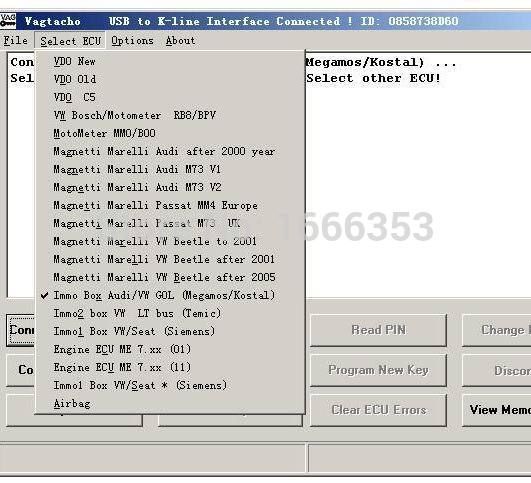The image size is (531, 483).
Task: Choose Immo1 Box VW/Seat (Siemens)
Action: click(170, 331)
